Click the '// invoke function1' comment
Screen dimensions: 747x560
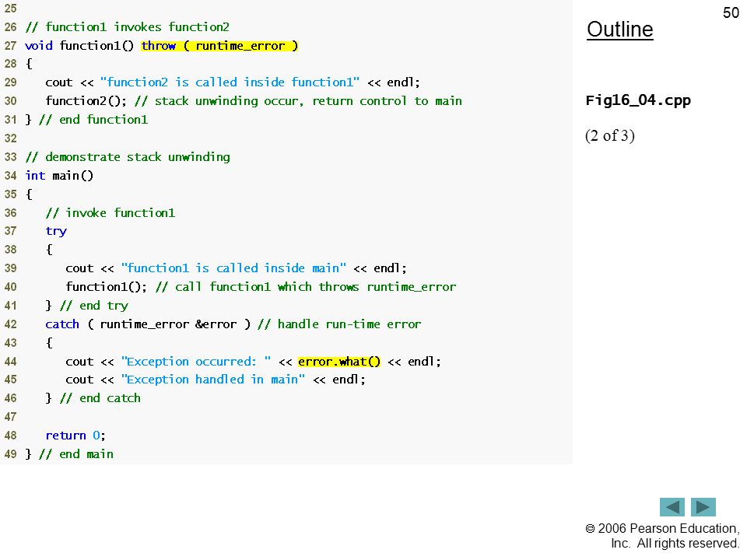tap(110, 213)
